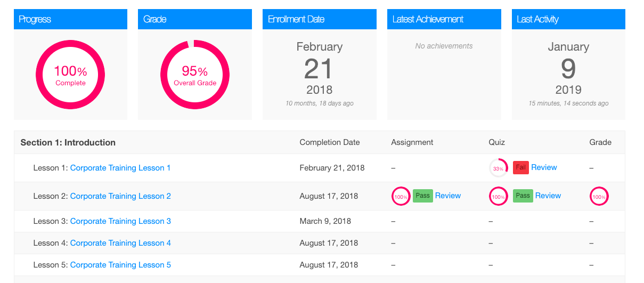Click the 95% Overall Grade ring

click(x=195, y=75)
